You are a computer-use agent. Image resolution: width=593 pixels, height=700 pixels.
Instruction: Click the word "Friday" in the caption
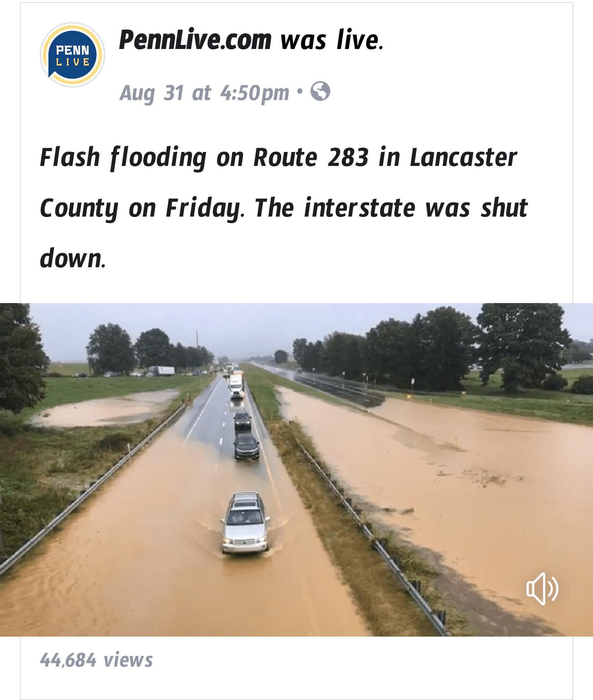(205, 208)
